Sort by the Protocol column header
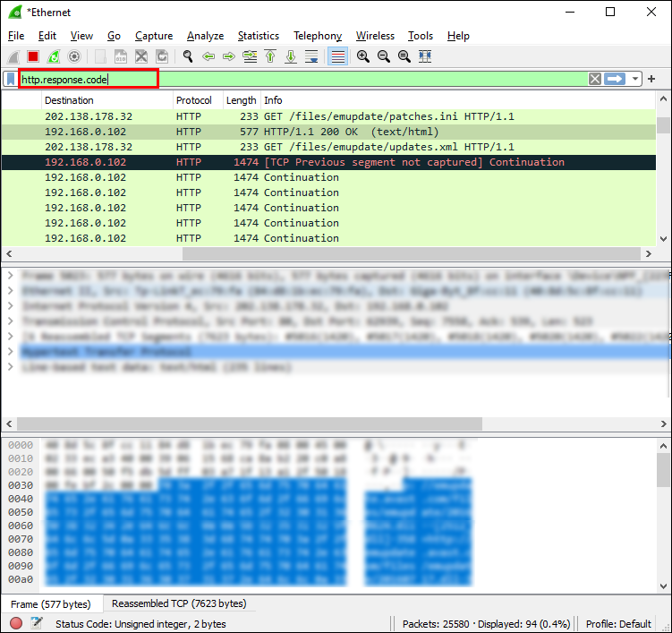Screen dimensions: 672x633 (198, 100)
